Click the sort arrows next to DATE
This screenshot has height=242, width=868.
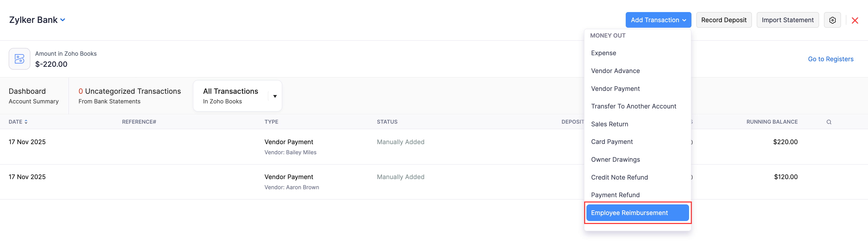coord(26,122)
